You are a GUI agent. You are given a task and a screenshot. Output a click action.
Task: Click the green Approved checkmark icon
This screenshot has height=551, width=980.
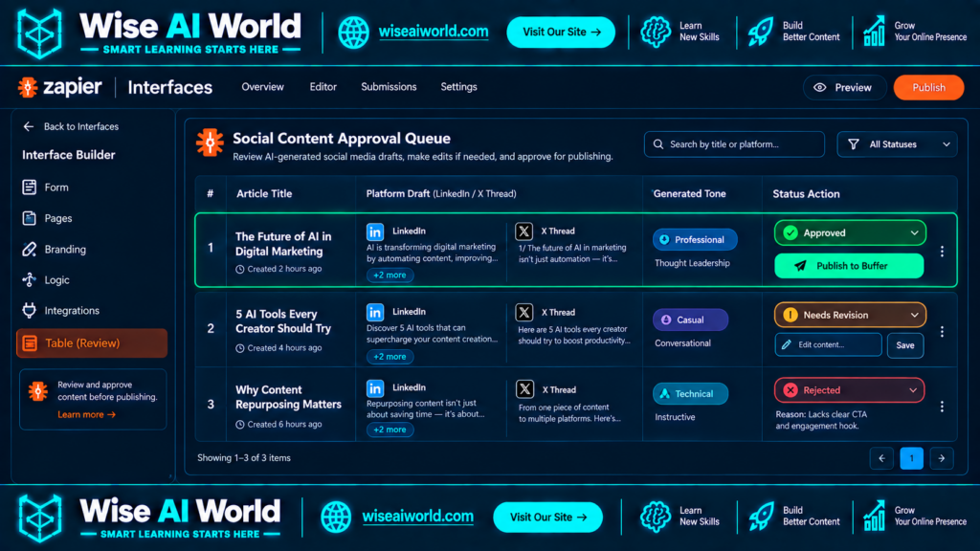tap(791, 233)
